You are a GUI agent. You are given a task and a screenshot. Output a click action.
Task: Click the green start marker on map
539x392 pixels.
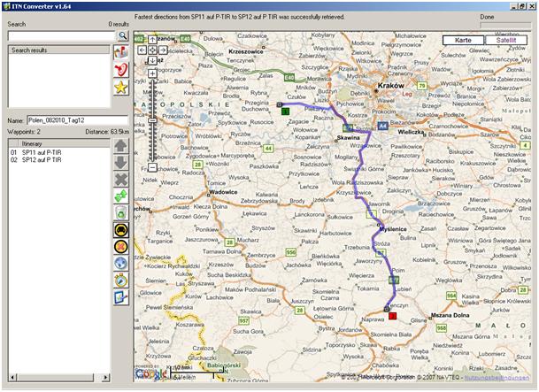pyautogui.click(x=285, y=111)
